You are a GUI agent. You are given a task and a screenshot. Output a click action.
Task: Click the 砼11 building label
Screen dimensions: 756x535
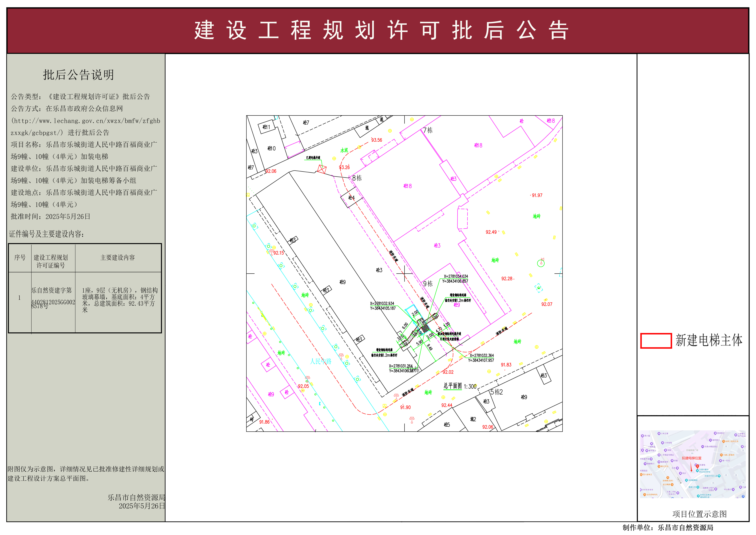click(x=266, y=127)
